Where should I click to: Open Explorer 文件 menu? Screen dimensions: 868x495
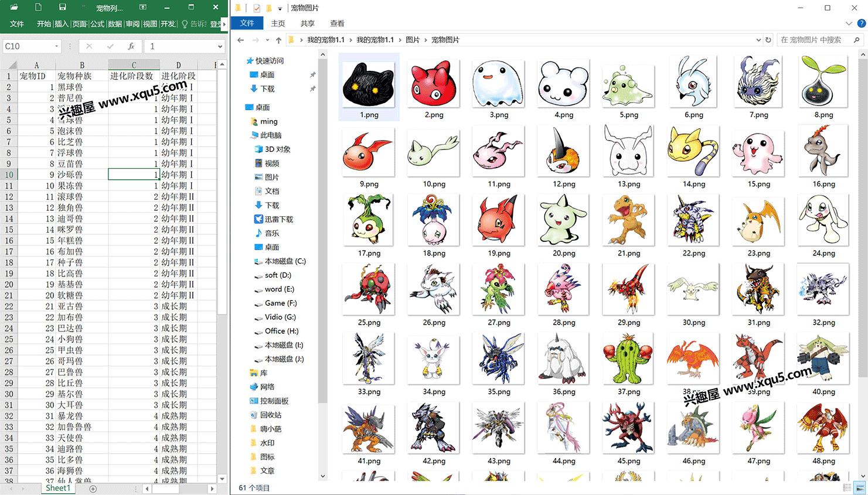coord(247,23)
